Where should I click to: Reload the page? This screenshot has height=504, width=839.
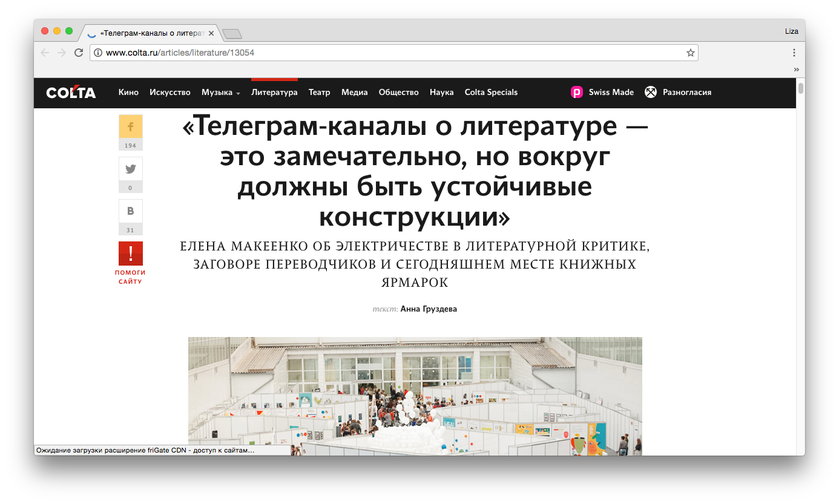79,53
